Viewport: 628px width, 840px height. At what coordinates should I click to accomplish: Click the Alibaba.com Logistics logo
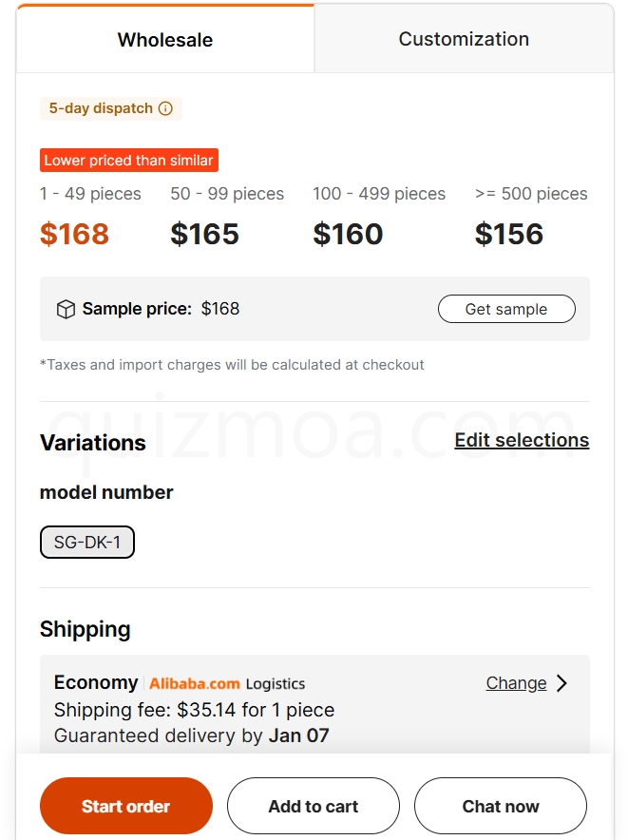click(227, 683)
